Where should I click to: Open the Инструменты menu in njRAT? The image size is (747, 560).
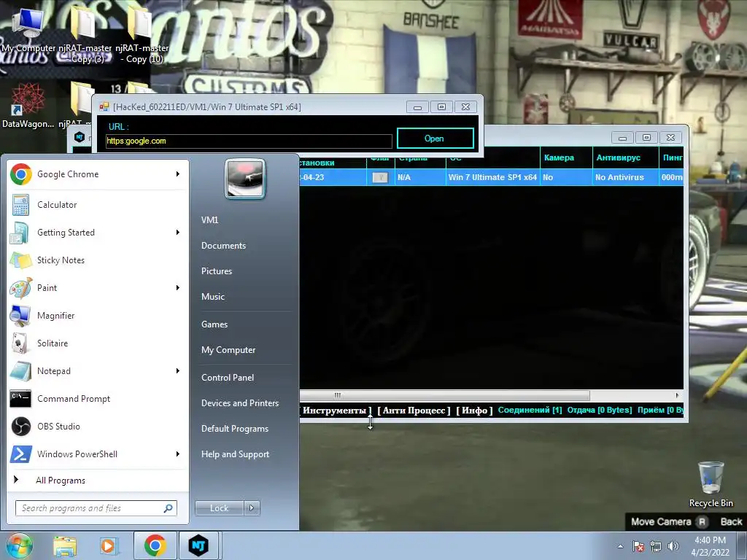tap(336, 411)
